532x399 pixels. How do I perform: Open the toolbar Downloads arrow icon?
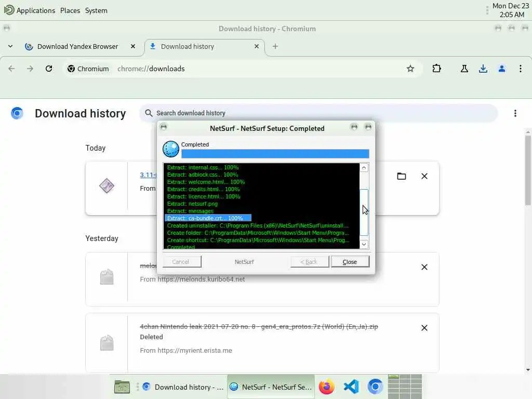[483, 69]
